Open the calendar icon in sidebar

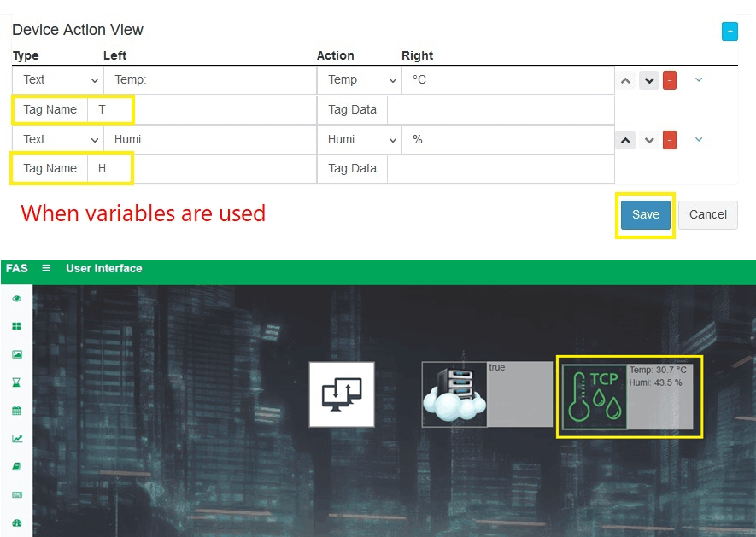(17, 411)
